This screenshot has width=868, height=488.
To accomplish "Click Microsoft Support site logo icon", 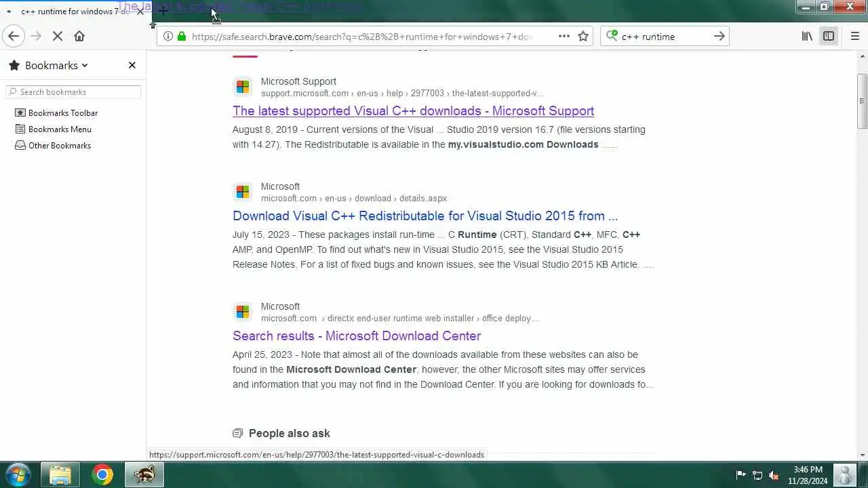I will (242, 87).
